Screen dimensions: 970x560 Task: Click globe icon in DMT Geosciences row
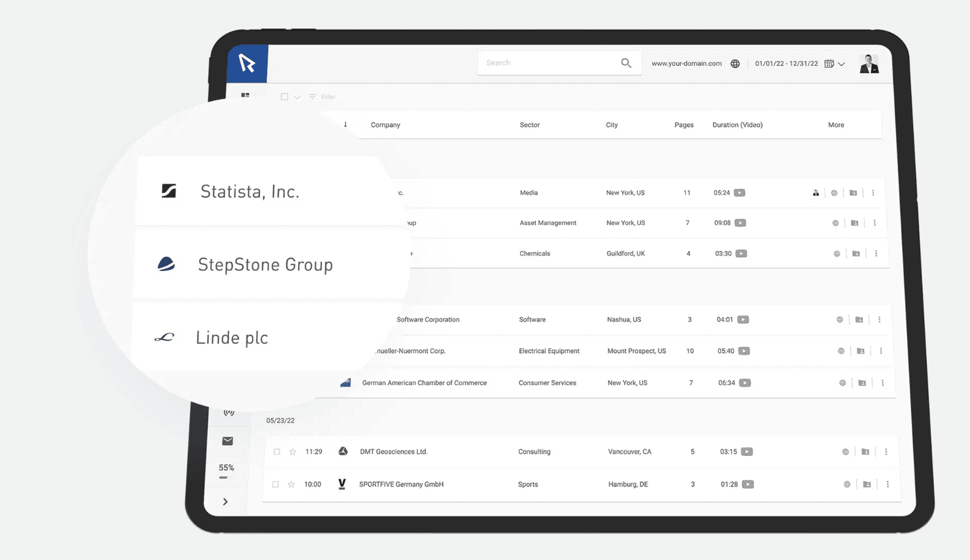point(845,452)
